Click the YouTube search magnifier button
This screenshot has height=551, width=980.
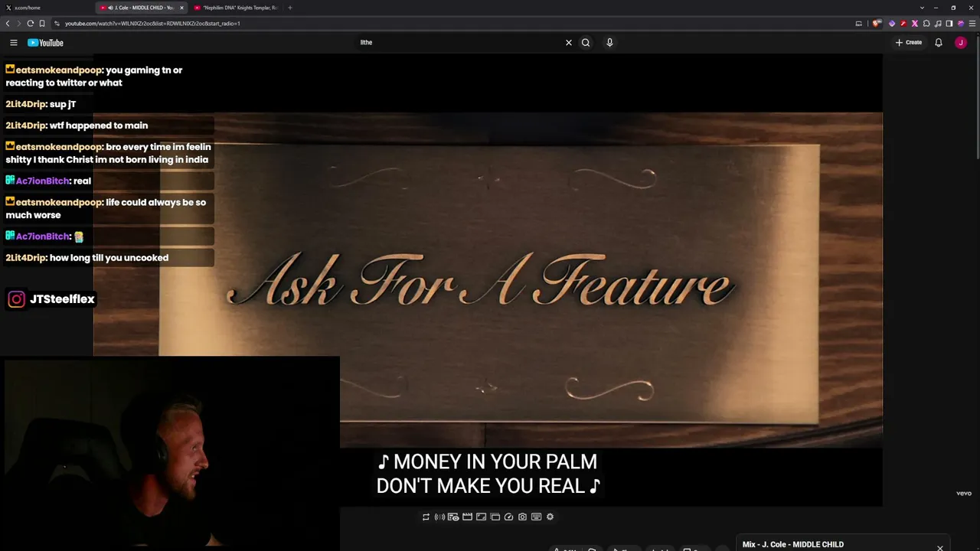pyautogui.click(x=586, y=43)
